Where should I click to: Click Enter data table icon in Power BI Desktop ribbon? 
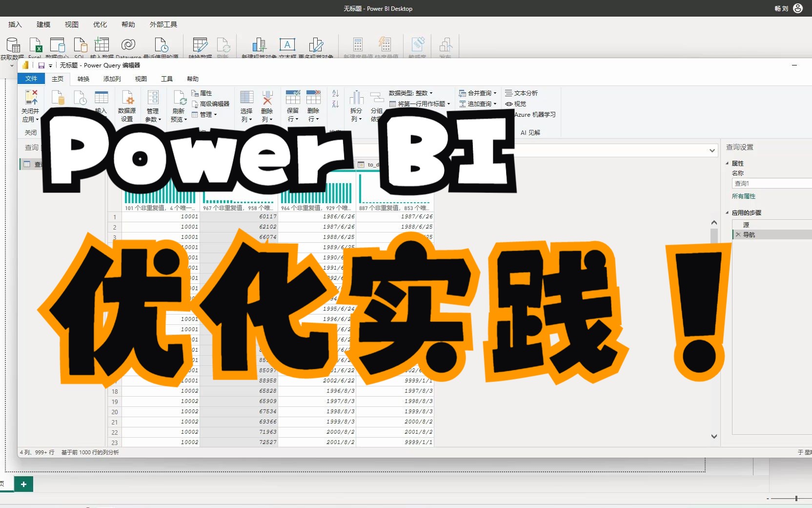[102, 45]
